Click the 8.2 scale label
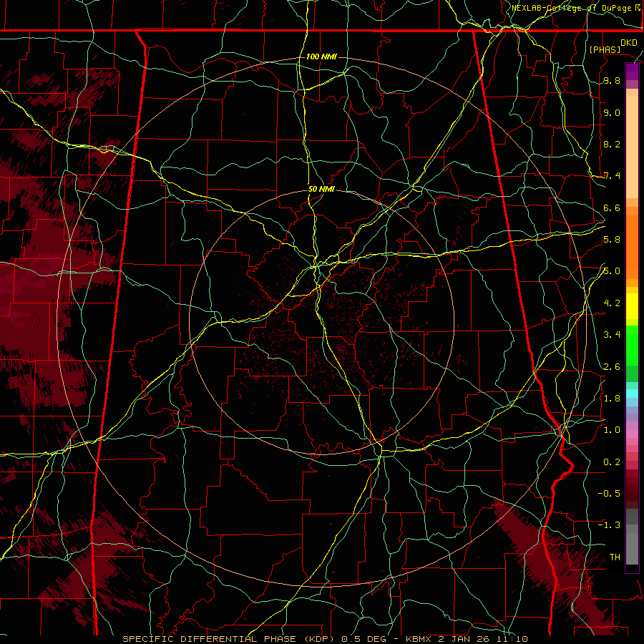 pos(612,144)
